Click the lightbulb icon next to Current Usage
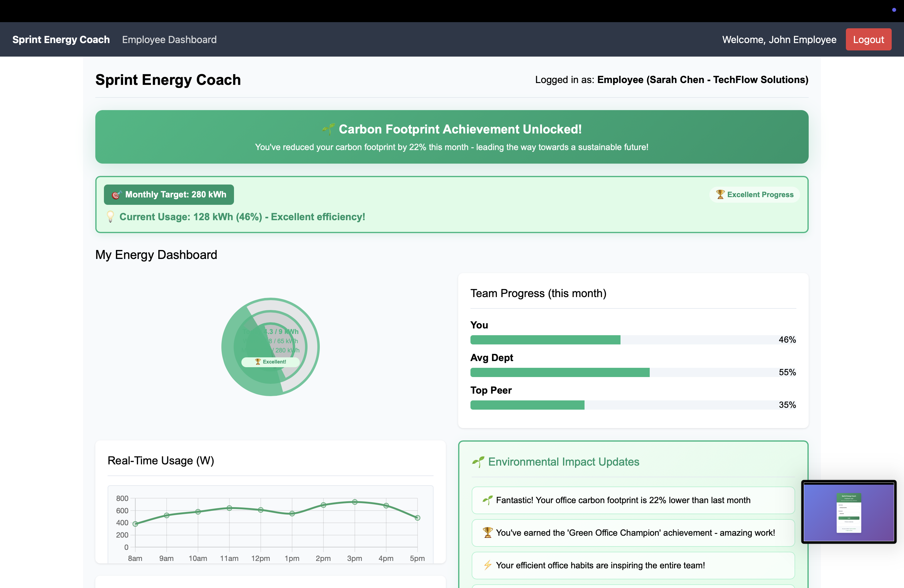Screen dimensions: 904x588 point(110,217)
